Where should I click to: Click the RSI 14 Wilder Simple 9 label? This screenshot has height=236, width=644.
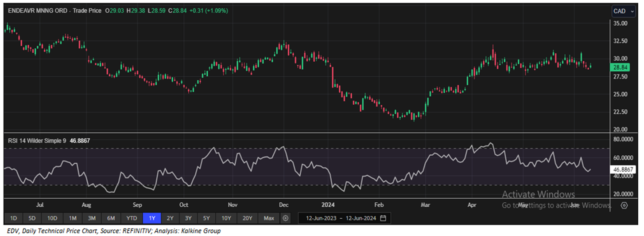pyautogui.click(x=37, y=141)
